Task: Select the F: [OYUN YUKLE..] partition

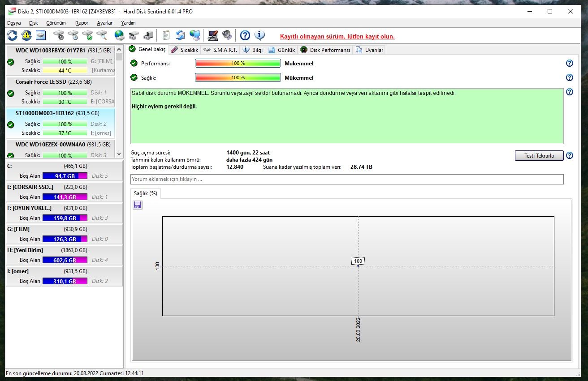Action: point(64,213)
